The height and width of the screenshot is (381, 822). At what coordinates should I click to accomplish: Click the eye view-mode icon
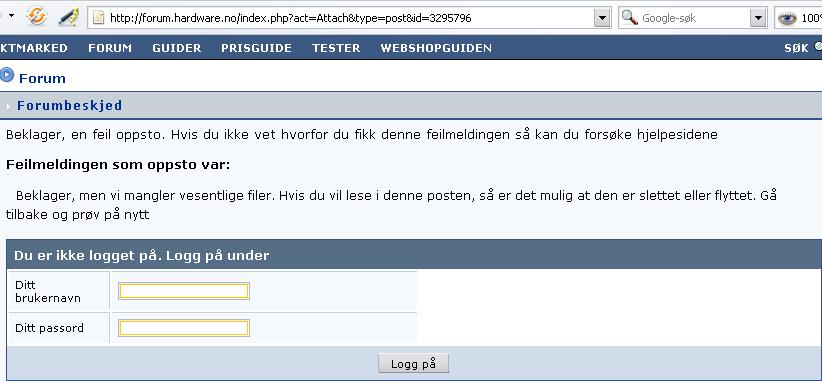click(787, 18)
